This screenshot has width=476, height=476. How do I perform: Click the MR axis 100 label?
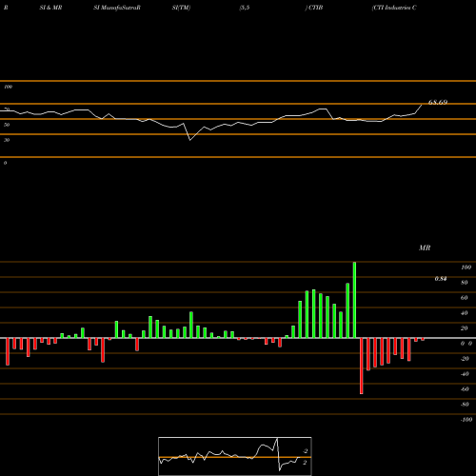click(x=466, y=268)
